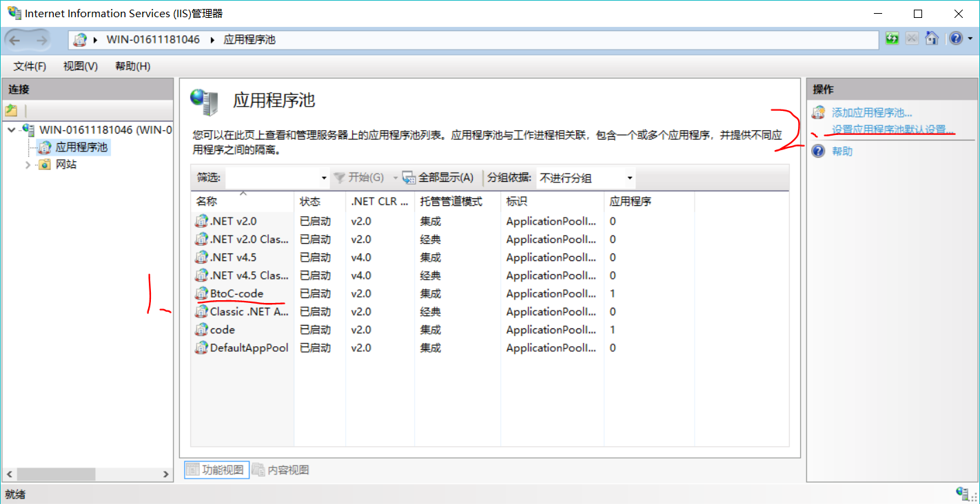This screenshot has height=504, width=980.
Task: Click the Stop icon in address bar
Action: [x=912, y=39]
